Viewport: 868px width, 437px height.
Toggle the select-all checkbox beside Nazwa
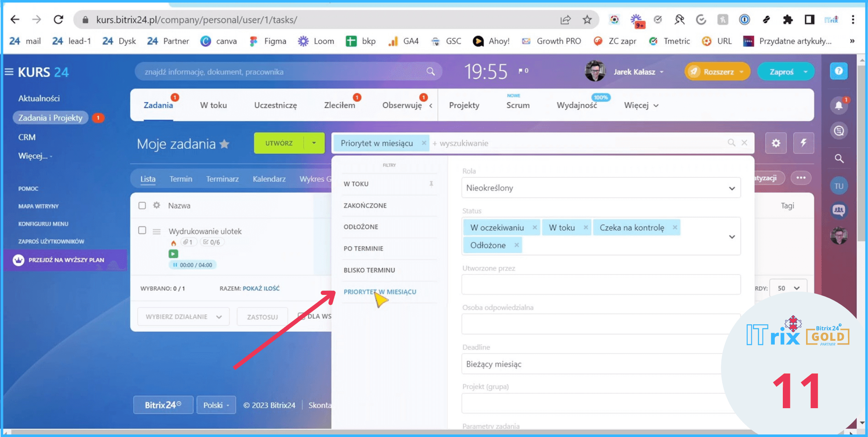(x=142, y=206)
